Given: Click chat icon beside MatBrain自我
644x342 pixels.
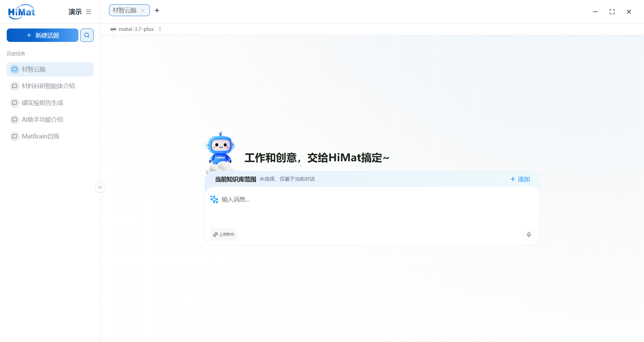Looking at the screenshot, I should point(14,136).
